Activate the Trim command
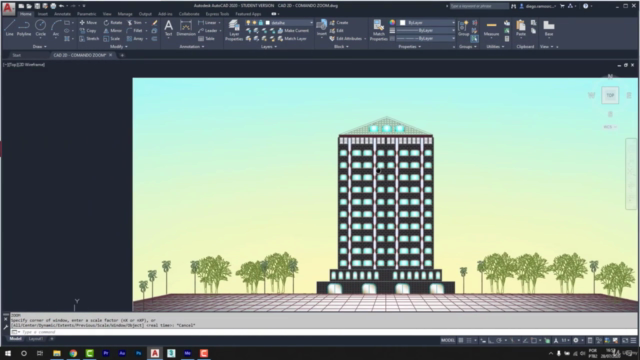 pyautogui.click(x=134, y=23)
